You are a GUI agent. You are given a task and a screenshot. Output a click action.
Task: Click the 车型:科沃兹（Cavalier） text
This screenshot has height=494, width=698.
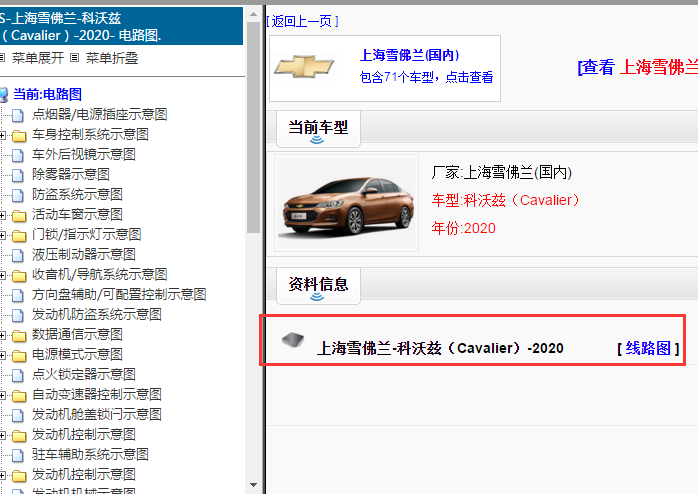coord(505,200)
